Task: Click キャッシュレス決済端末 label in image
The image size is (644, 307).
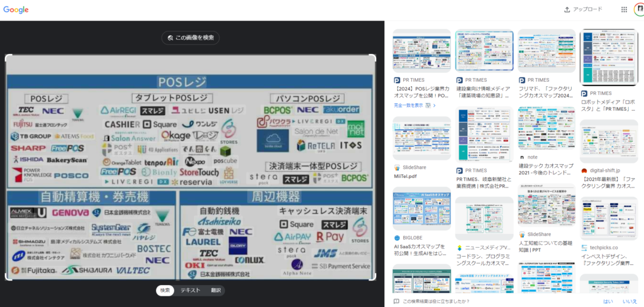Action: click(323, 211)
